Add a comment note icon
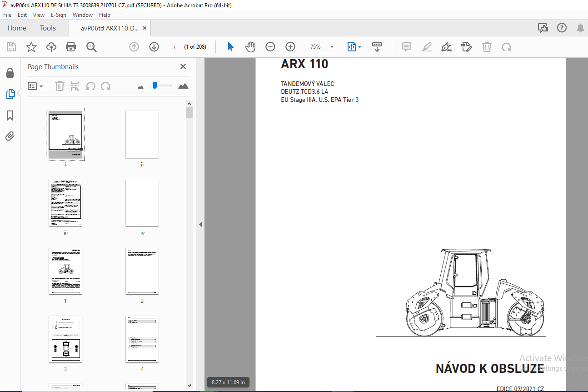The height and width of the screenshot is (392, 588). tap(407, 47)
